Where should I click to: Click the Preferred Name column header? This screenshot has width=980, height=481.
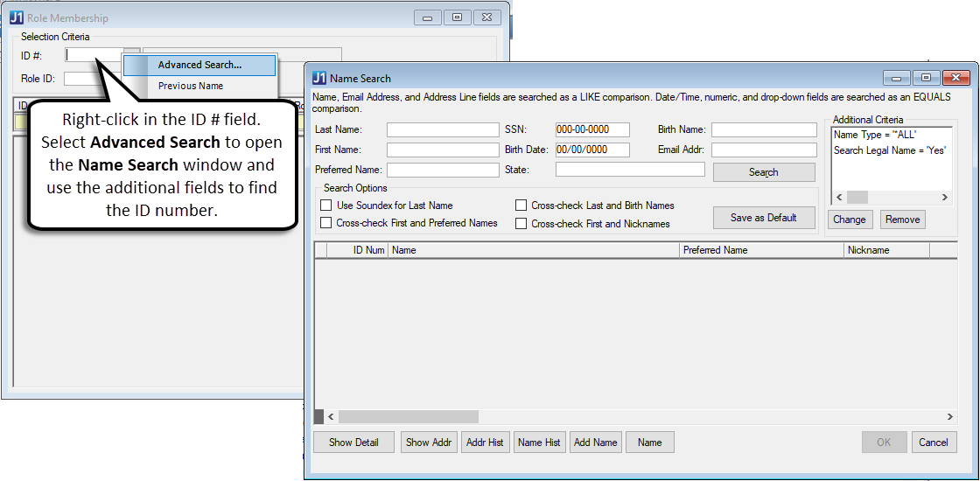(x=761, y=250)
